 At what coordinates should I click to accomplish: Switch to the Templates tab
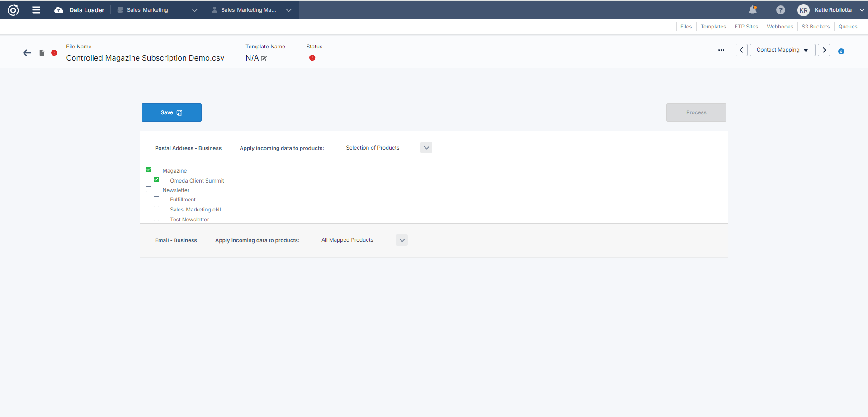[713, 27]
